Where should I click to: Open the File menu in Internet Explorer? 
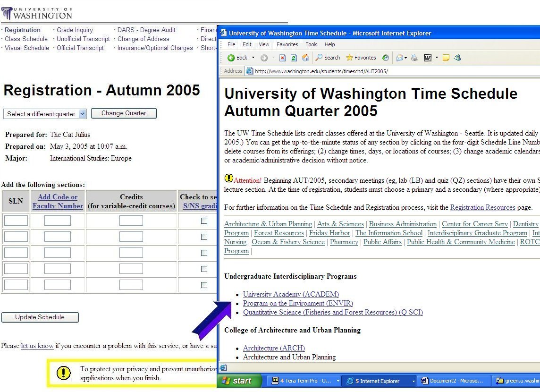(x=231, y=44)
